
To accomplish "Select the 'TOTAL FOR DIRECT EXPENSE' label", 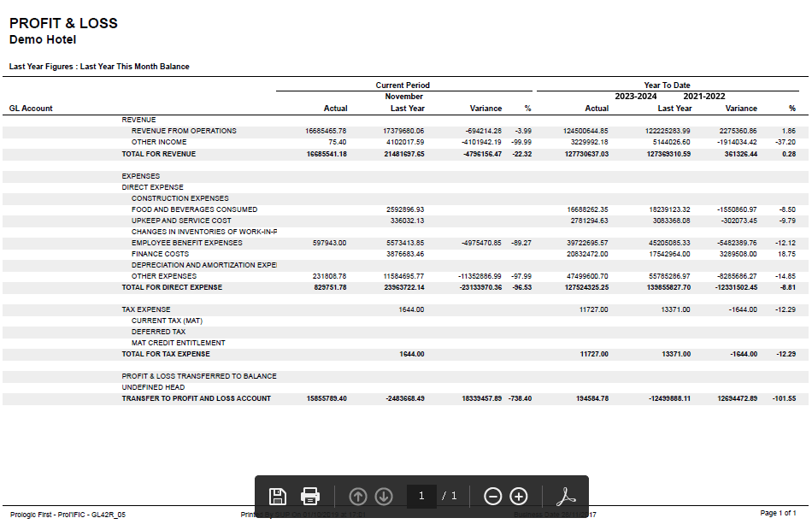I will [x=172, y=287].
